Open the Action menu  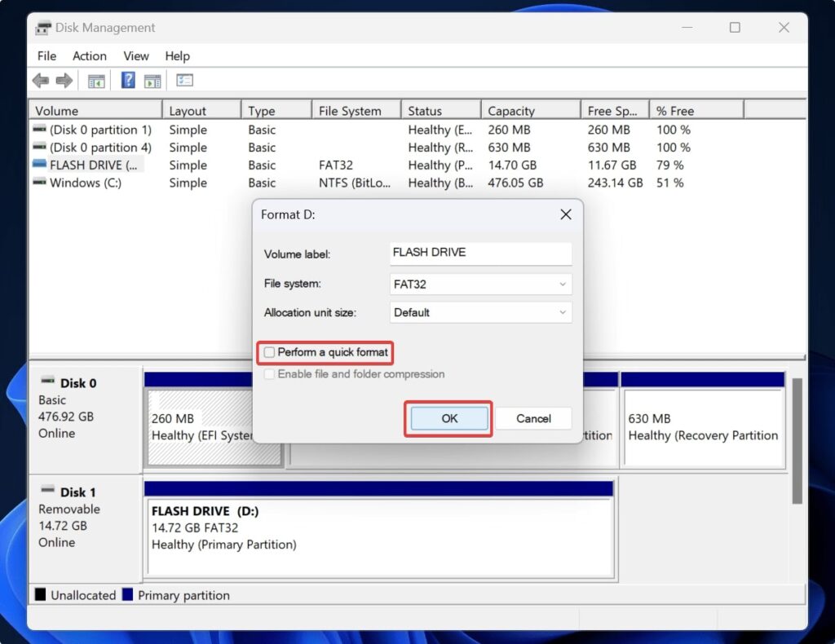(88, 55)
